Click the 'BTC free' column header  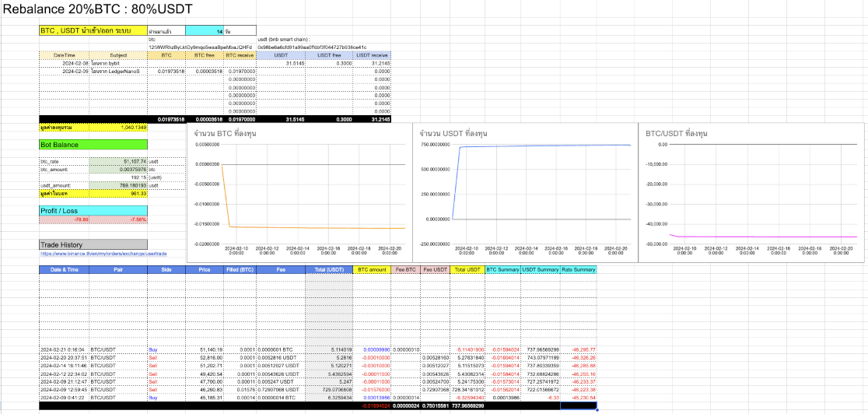click(x=205, y=55)
